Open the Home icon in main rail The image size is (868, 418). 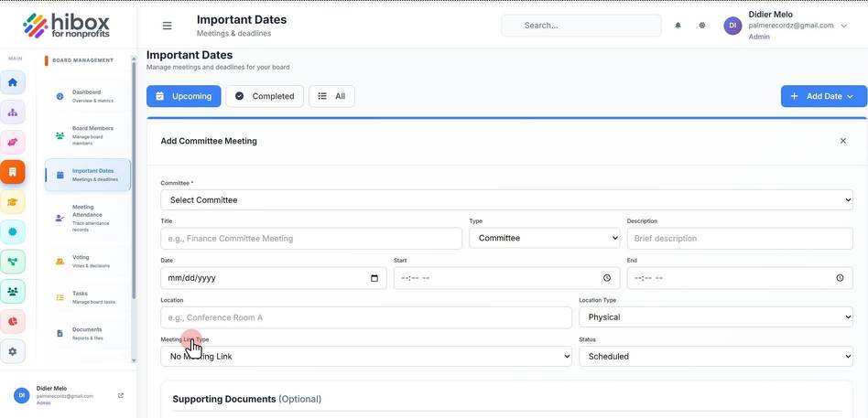[x=13, y=82]
